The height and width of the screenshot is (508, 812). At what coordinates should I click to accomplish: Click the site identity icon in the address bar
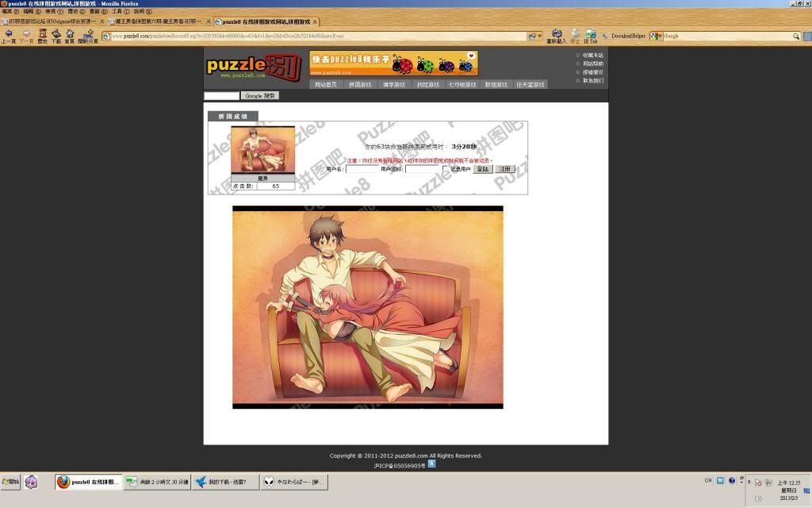tap(106, 36)
